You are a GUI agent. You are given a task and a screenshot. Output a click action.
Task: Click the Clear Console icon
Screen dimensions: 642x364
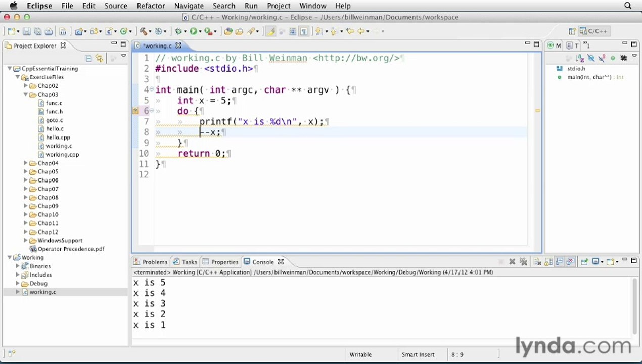(x=537, y=262)
